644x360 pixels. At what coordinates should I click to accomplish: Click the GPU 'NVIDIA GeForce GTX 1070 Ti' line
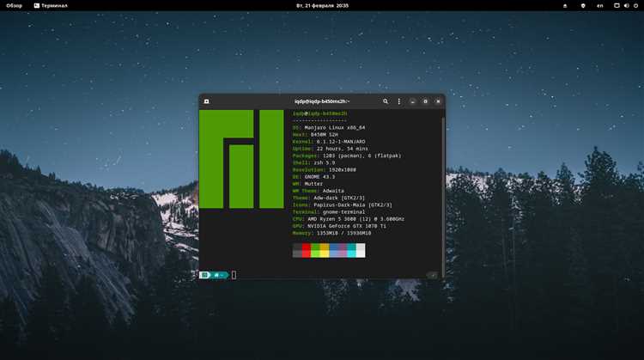(x=339, y=226)
